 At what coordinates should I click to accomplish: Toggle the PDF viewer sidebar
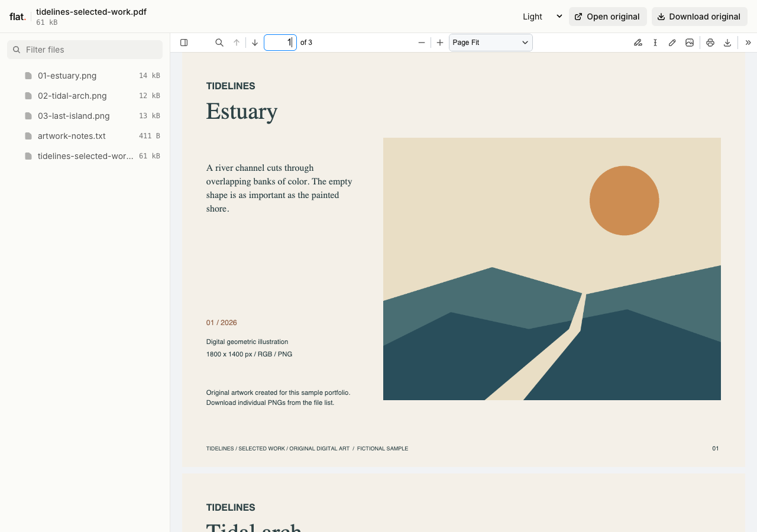[x=184, y=43]
